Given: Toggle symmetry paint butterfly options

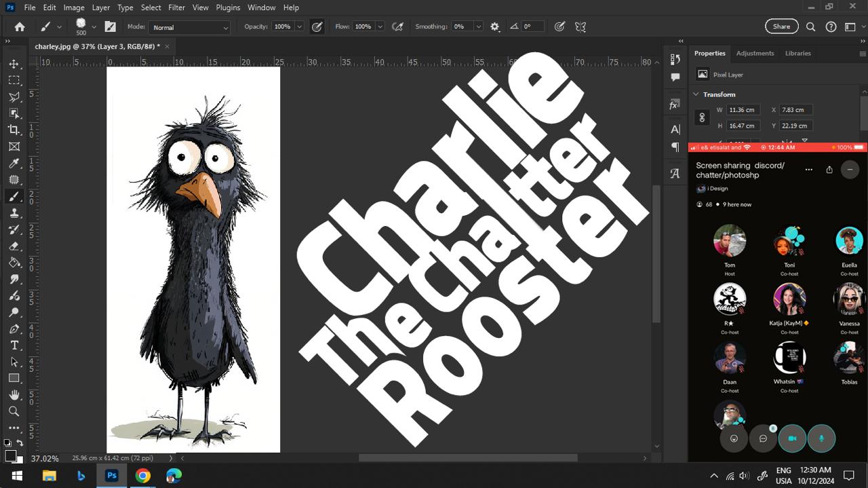Looking at the screenshot, I should [580, 26].
